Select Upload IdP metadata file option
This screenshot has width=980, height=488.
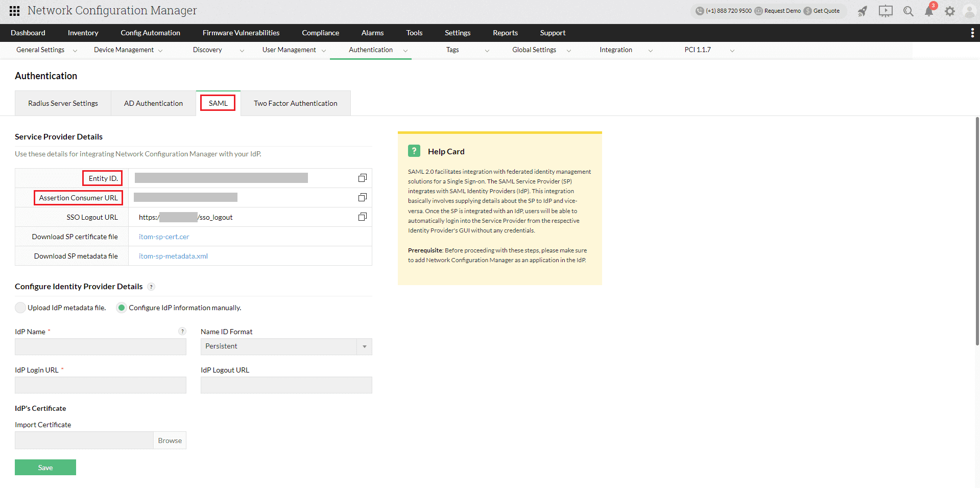[20, 308]
